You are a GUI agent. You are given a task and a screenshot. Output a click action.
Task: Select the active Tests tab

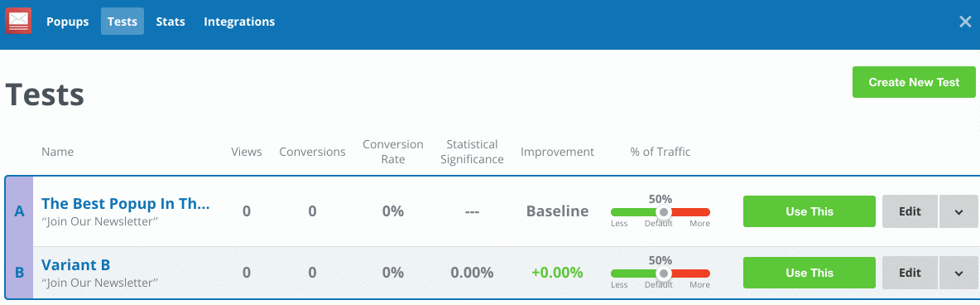pyautogui.click(x=122, y=22)
